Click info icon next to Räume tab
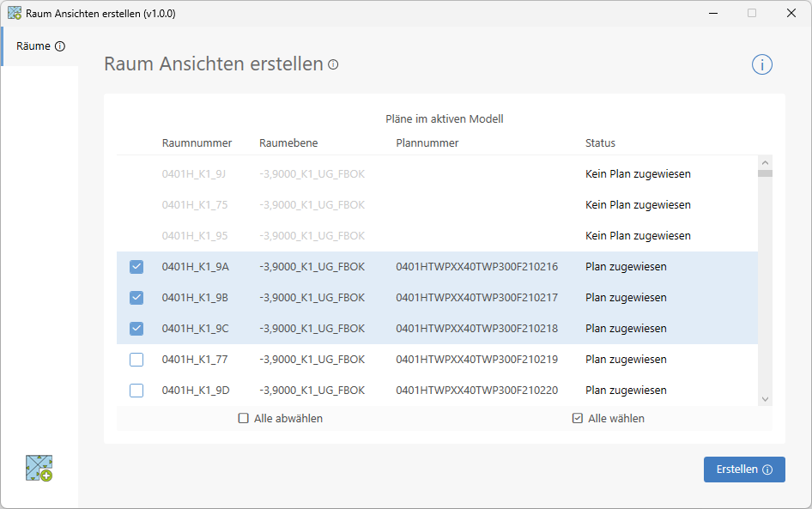The image size is (812, 509). coord(60,46)
